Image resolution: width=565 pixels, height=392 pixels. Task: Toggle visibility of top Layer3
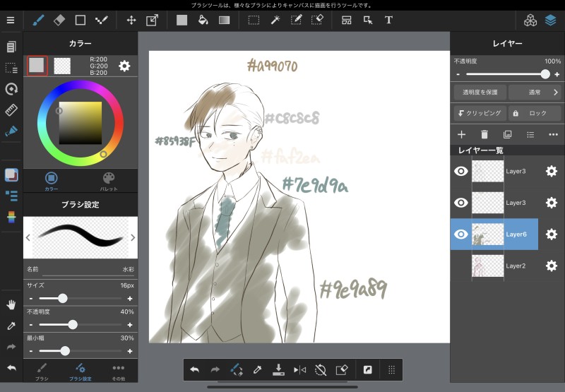tap(461, 171)
